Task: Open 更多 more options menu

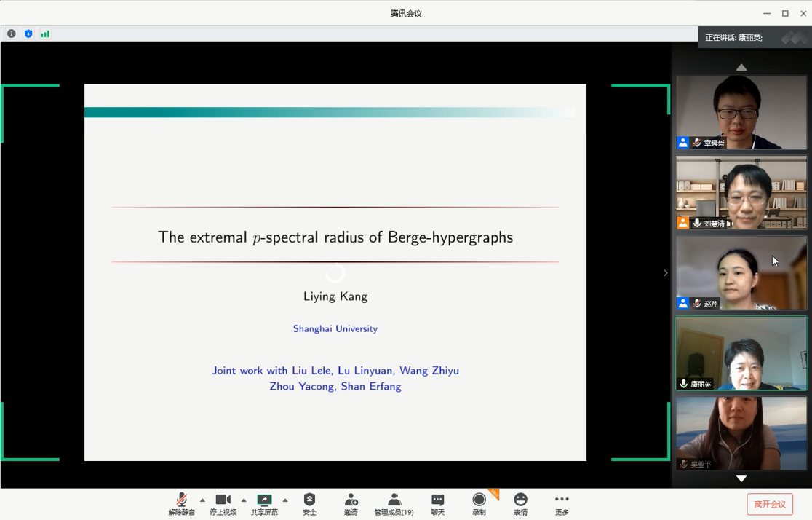Action: pyautogui.click(x=562, y=503)
